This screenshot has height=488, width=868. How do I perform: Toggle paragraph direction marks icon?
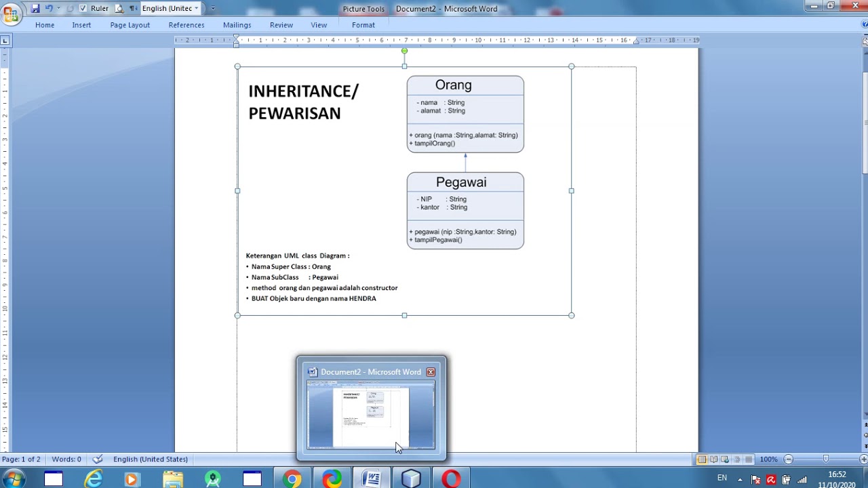tap(133, 8)
